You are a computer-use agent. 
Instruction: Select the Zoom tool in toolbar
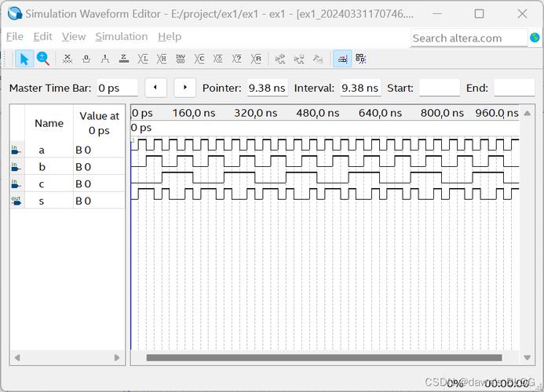tap(43, 59)
